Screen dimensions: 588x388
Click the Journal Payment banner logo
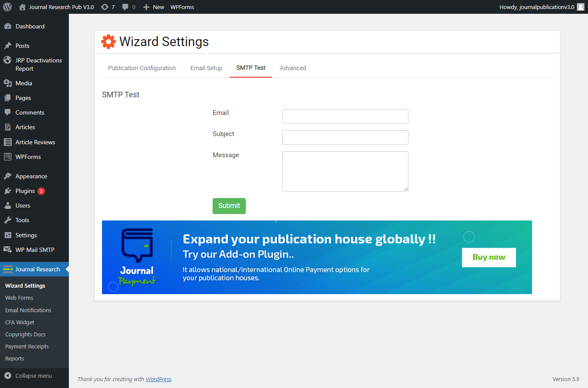point(137,257)
